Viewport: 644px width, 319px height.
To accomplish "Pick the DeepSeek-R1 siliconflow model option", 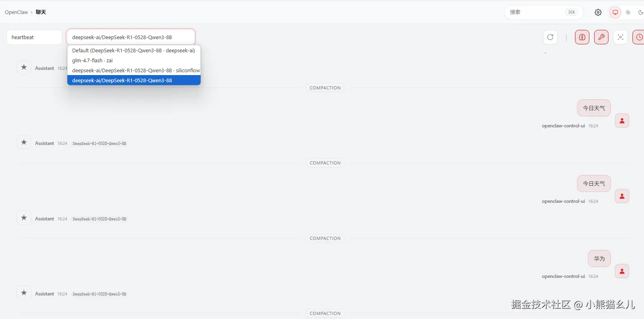I will 136,71.
